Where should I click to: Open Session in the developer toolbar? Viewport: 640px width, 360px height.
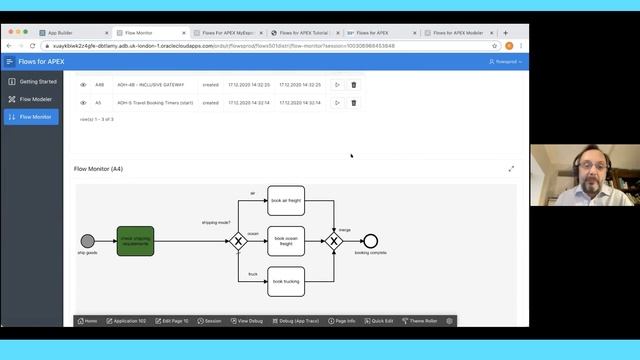[x=209, y=321]
